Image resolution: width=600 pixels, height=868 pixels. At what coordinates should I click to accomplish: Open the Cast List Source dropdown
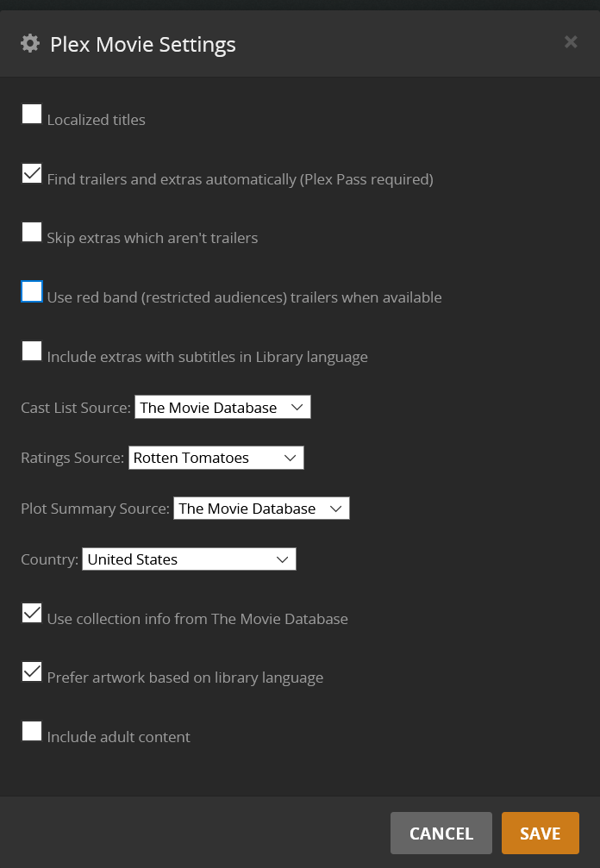click(222, 408)
